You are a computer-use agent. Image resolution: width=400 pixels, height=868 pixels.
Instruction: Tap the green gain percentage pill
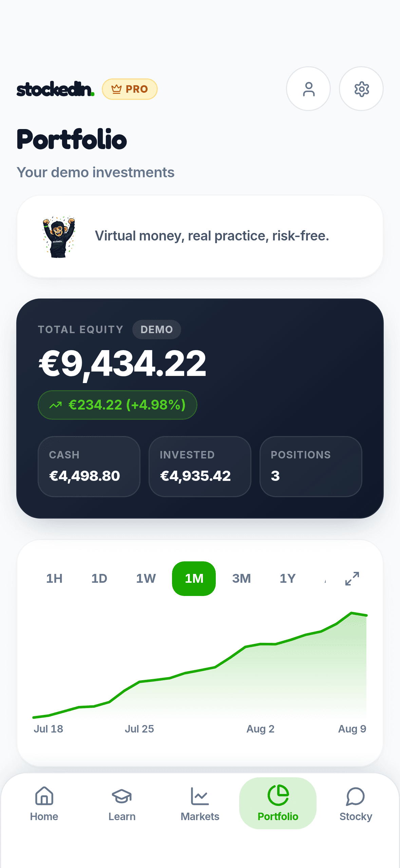(x=117, y=405)
